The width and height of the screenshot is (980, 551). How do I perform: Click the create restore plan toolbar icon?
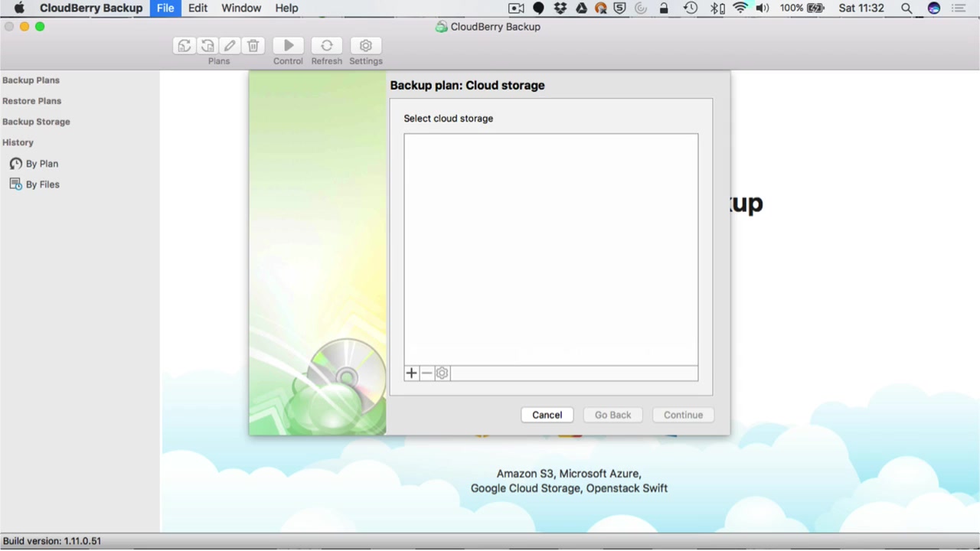(207, 46)
